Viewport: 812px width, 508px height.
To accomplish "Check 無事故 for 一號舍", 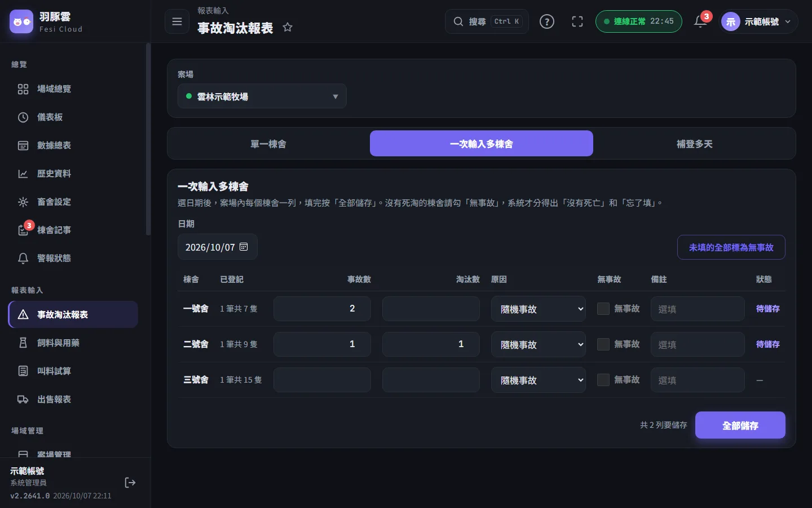I will (603, 309).
